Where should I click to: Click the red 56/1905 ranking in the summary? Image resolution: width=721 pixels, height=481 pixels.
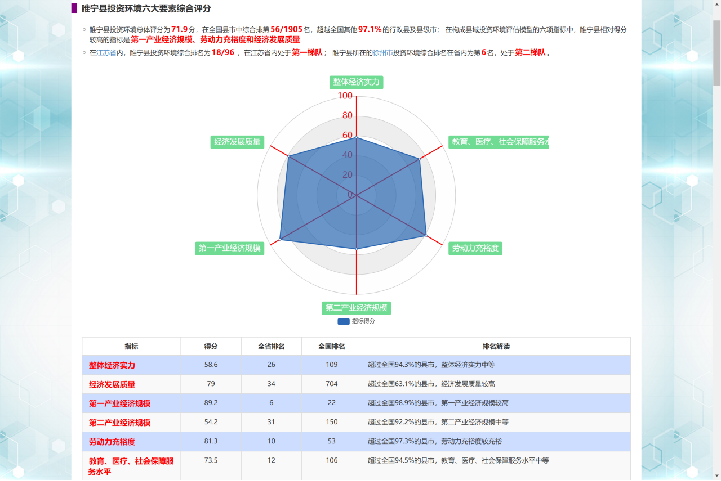pos(286,29)
